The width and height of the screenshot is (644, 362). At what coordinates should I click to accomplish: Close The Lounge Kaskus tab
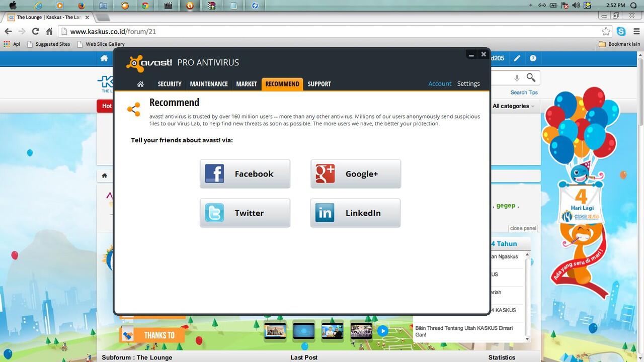click(87, 17)
